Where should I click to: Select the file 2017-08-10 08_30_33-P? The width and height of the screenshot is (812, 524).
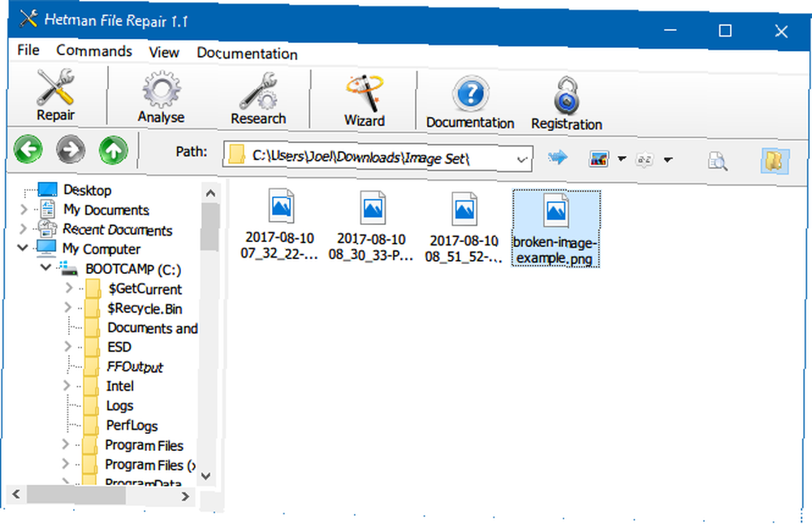pos(371,226)
